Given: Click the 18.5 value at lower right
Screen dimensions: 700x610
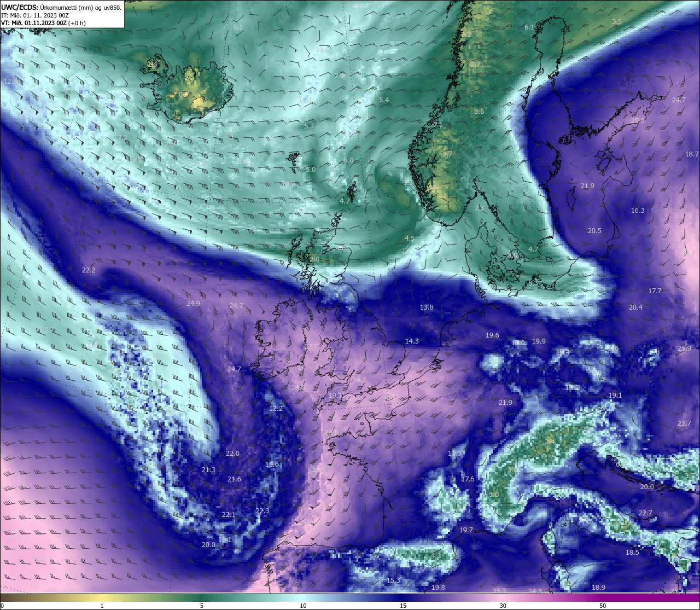Looking at the screenshot, I should pos(632,553).
